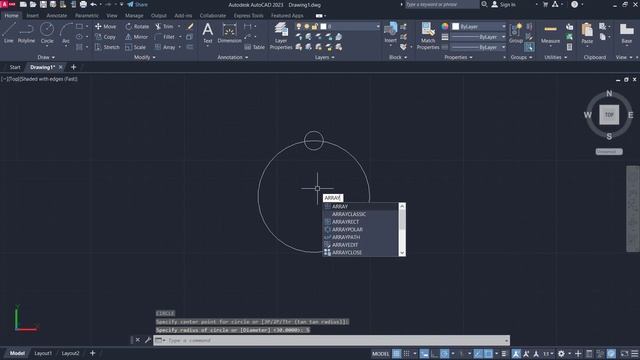The width and height of the screenshot is (640, 360).
Task: Toggle ortho mode in status bar
Action: [434, 353]
